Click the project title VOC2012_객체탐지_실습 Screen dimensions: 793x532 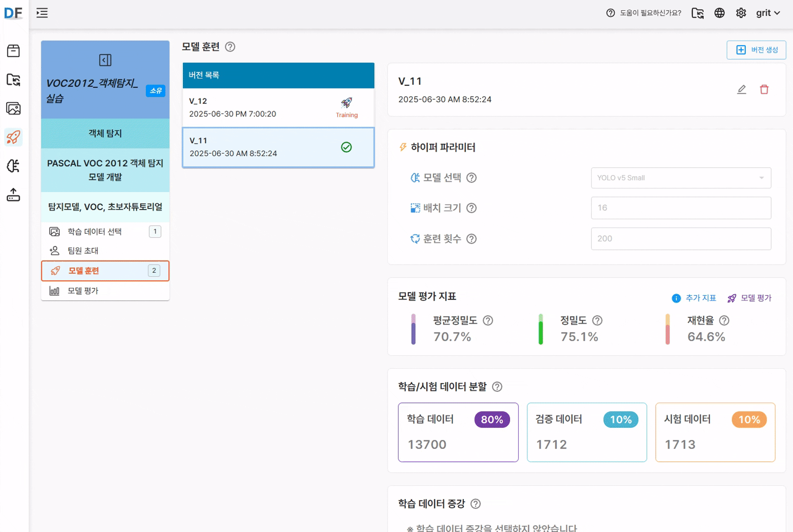pyautogui.click(x=92, y=91)
